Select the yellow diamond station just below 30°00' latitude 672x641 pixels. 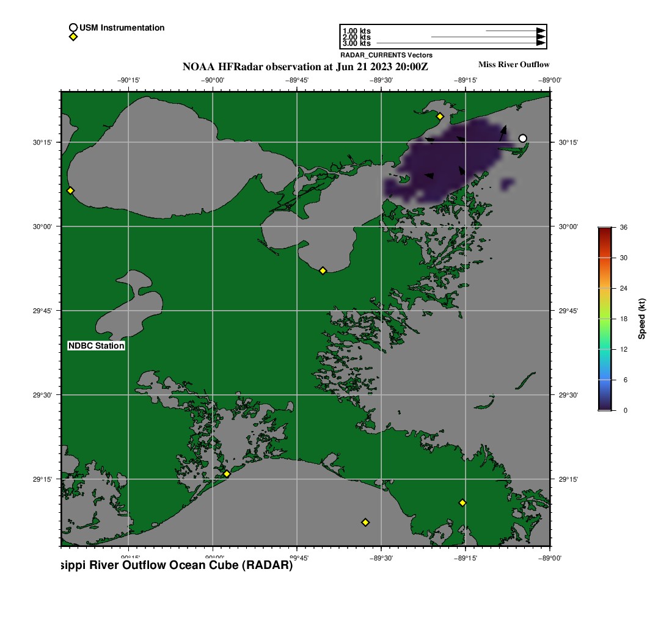pyautogui.click(x=323, y=270)
